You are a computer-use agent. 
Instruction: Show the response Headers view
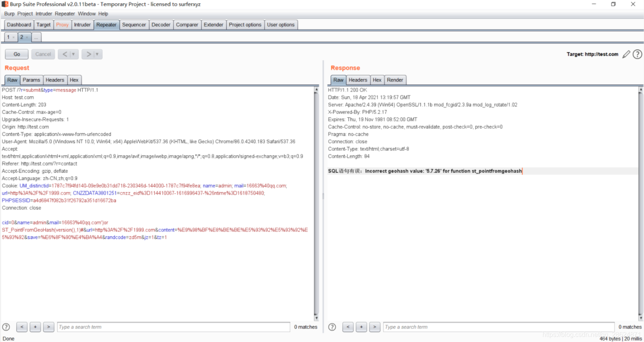(x=358, y=80)
